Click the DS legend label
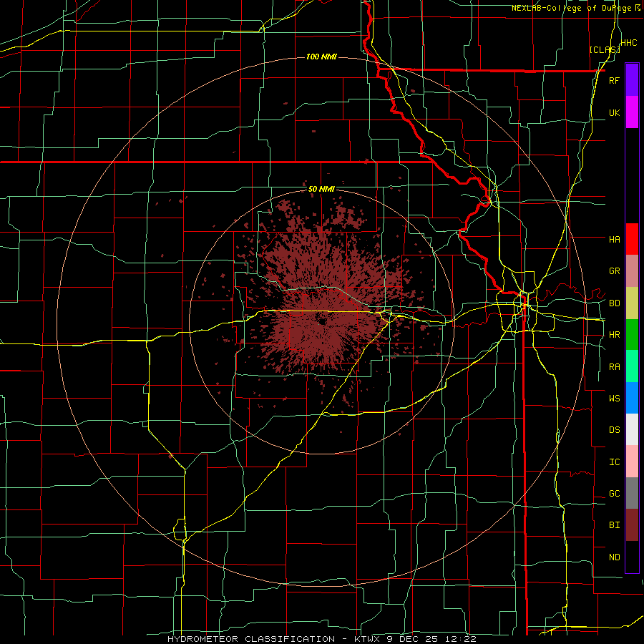Screen dimensions: 644x644 click(x=614, y=430)
